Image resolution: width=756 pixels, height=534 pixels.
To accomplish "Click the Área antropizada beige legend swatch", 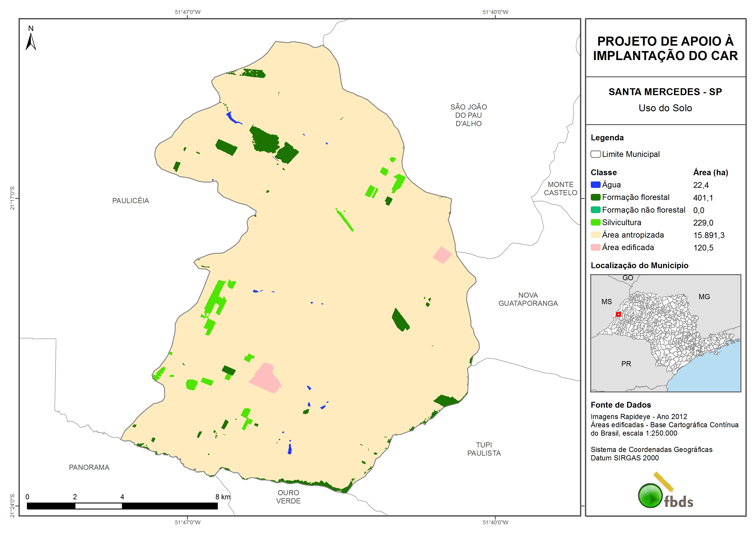I will point(595,235).
